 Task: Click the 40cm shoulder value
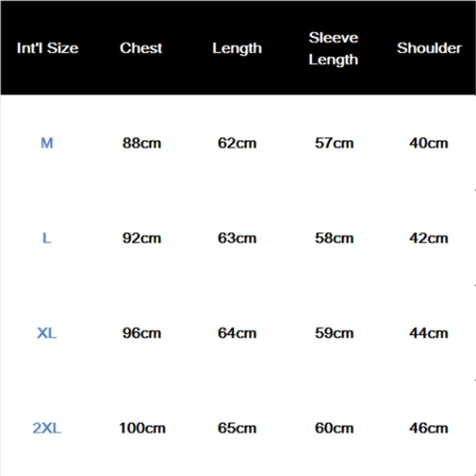point(428,143)
